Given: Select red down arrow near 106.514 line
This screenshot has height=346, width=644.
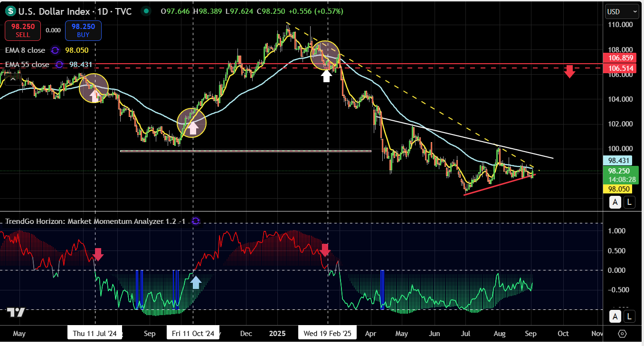Looking at the screenshot, I should 569,72.
